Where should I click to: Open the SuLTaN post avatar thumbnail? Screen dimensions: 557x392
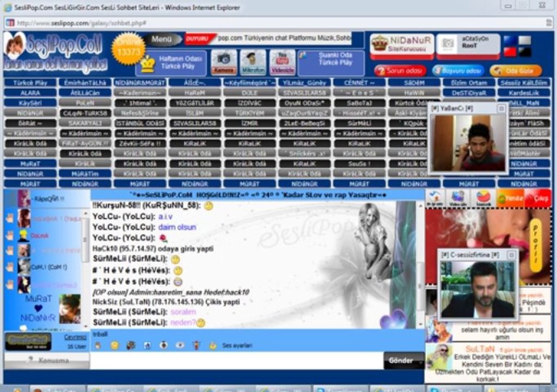pos(438,356)
